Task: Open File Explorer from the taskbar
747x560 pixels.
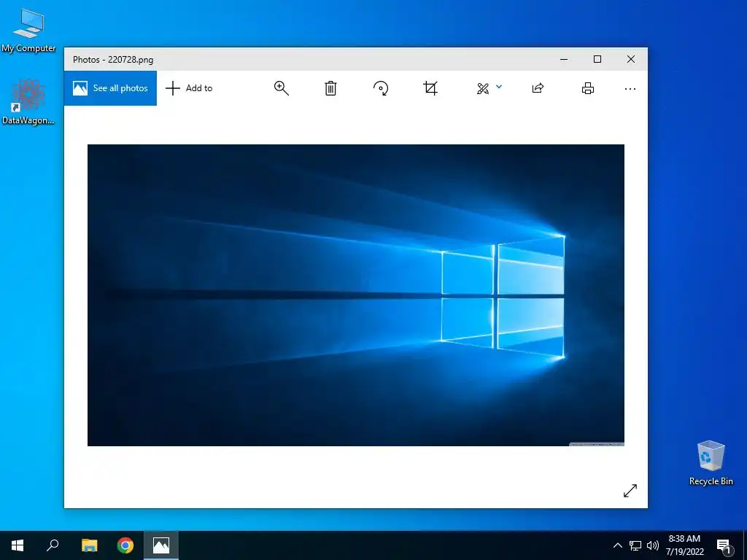Action: [89, 545]
